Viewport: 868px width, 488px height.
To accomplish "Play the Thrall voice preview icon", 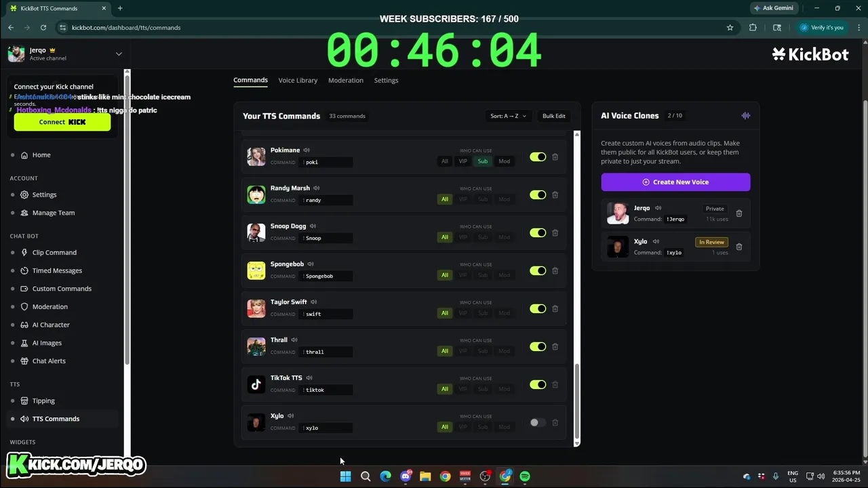I will pyautogui.click(x=294, y=340).
